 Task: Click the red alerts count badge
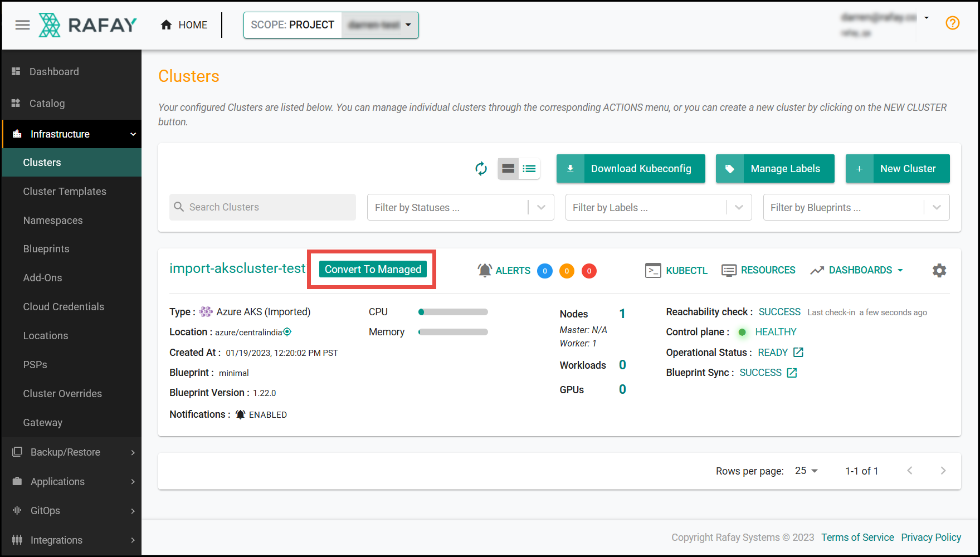(x=589, y=271)
